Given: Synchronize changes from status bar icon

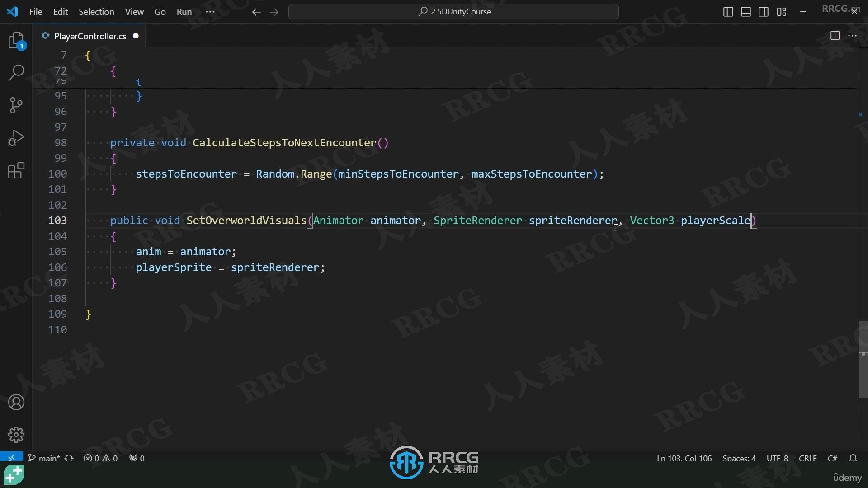Looking at the screenshot, I should click(69, 458).
